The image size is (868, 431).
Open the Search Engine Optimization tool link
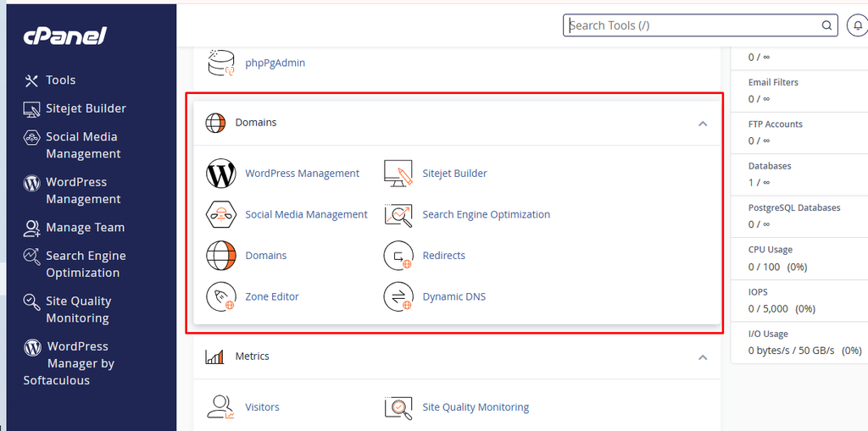tap(486, 214)
